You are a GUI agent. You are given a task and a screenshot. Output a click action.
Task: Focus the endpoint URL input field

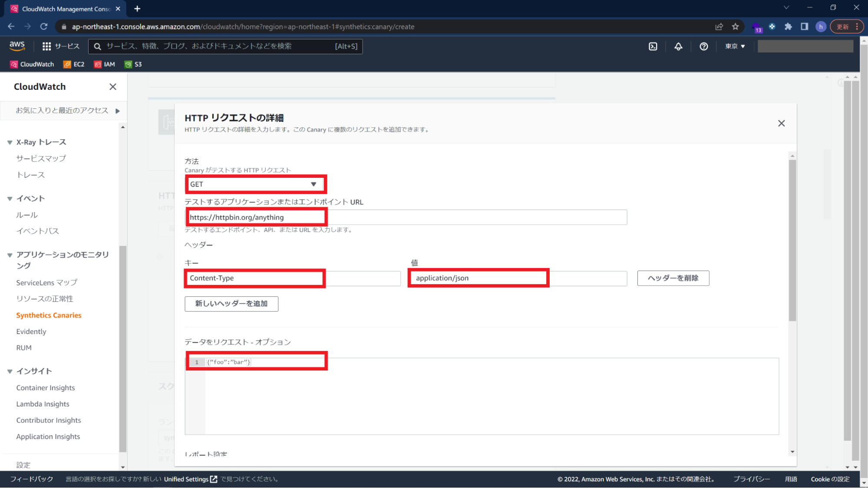tap(406, 217)
